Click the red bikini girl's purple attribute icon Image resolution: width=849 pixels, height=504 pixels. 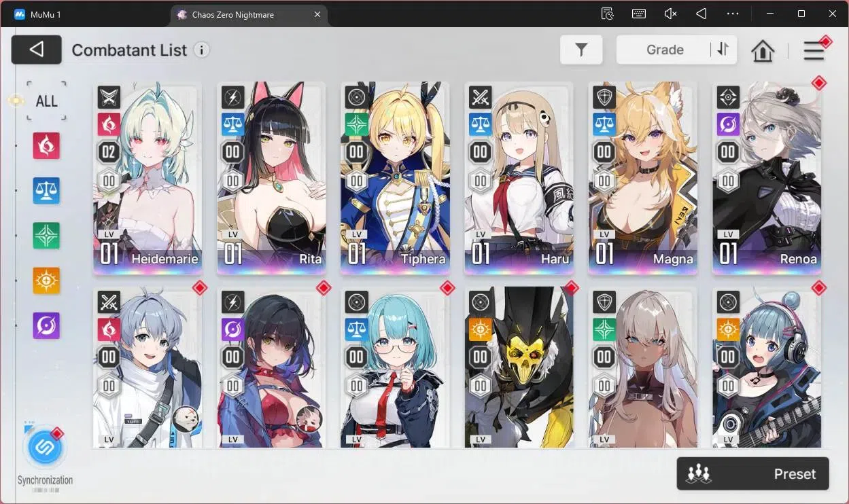[x=232, y=329]
